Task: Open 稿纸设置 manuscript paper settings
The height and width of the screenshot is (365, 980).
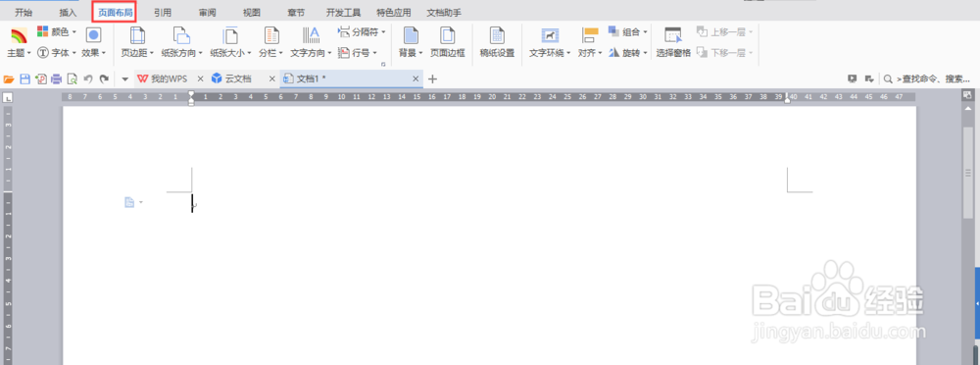Action: coord(497,42)
